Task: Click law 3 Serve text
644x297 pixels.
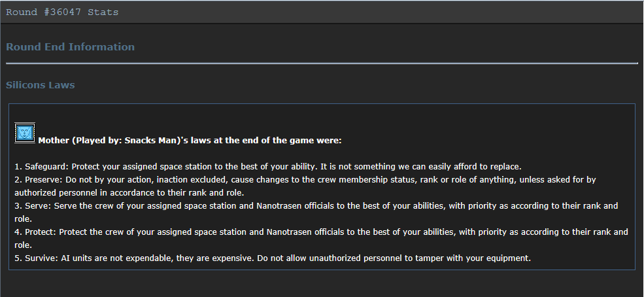Action: click(316, 213)
